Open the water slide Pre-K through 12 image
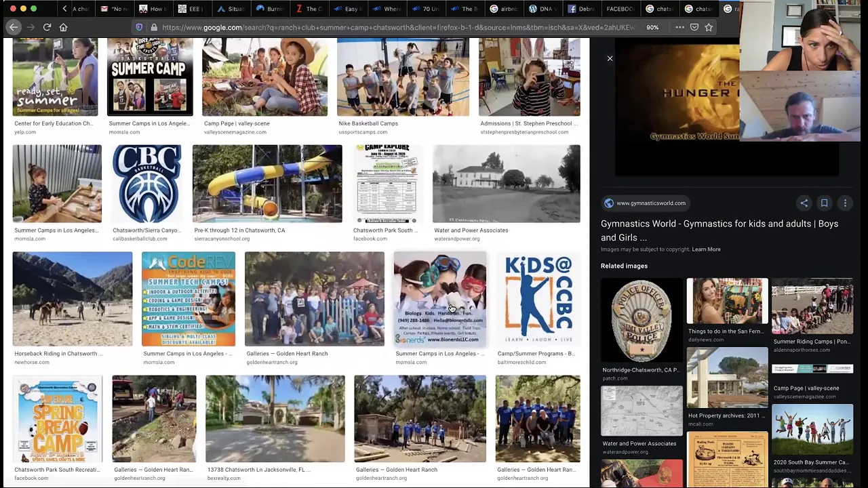Viewport: 868px width, 488px height. point(267,183)
